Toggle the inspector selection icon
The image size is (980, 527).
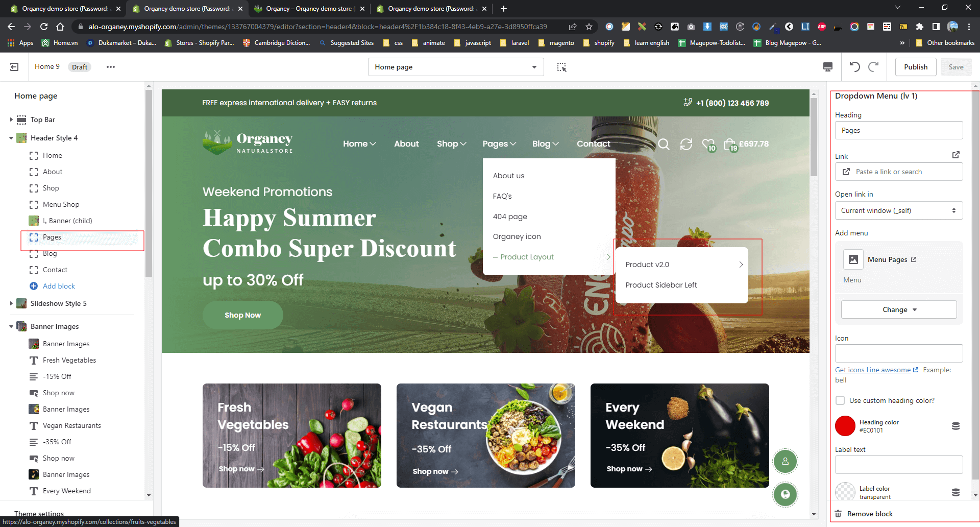561,67
